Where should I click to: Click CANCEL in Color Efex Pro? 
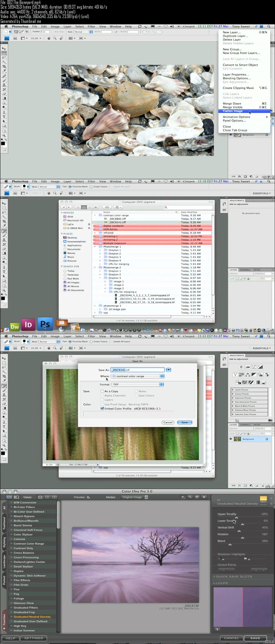tap(232, 638)
